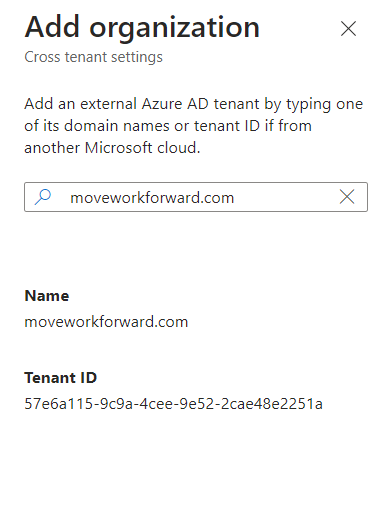
Task: Click "Microsoft cloud" in the description
Action: [143, 148]
